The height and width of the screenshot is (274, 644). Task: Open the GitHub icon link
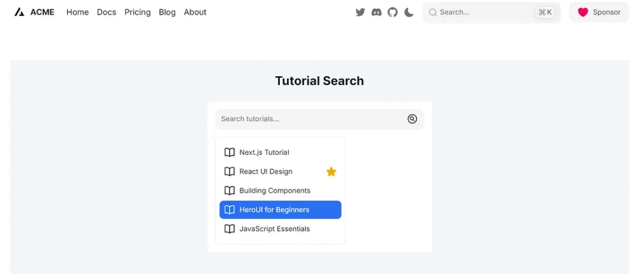(392, 12)
